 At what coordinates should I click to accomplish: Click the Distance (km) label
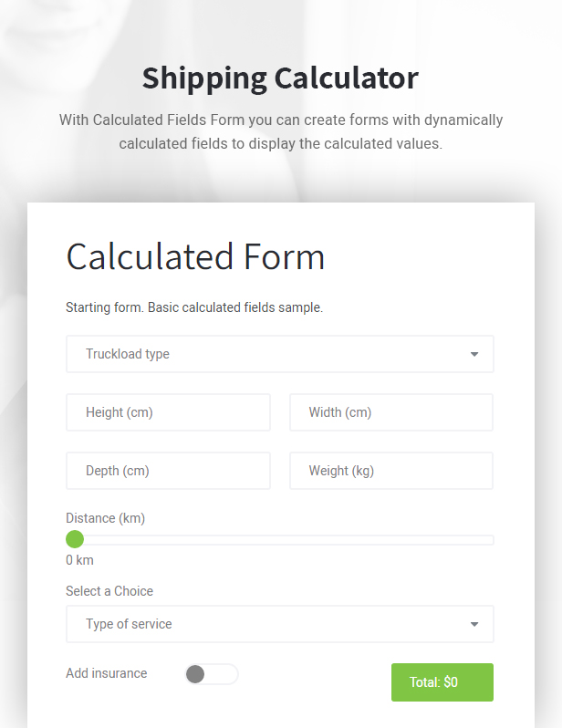pos(105,518)
